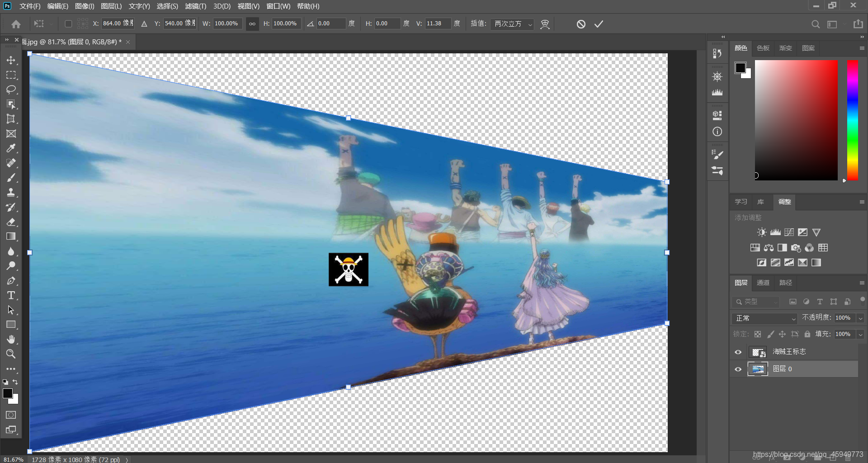Toggle lock all padlock icon
The image size is (868, 463).
(x=807, y=334)
